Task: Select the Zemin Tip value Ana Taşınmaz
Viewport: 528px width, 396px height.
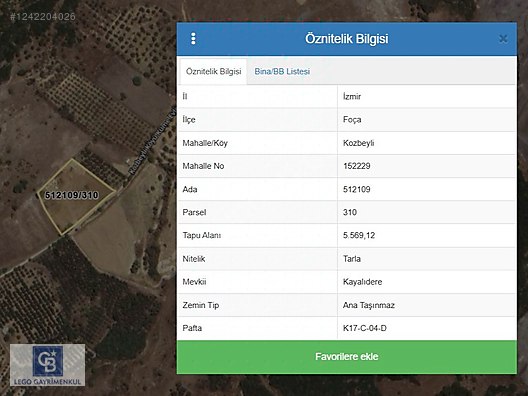Action: (x=369, y=305)
